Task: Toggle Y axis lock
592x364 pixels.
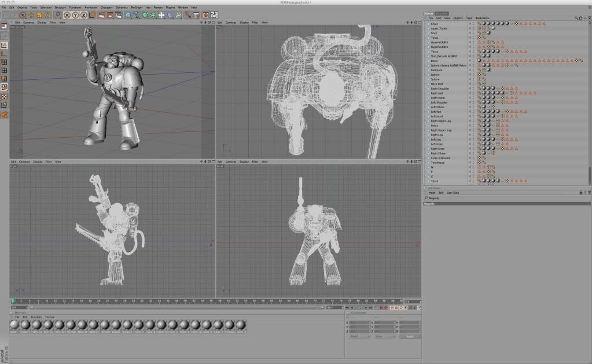Action: 75,15
